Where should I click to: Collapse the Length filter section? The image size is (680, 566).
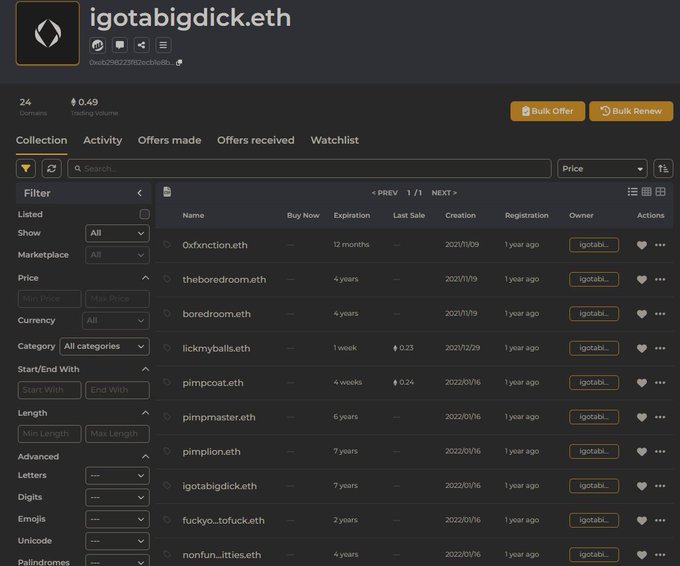point(146,413)
